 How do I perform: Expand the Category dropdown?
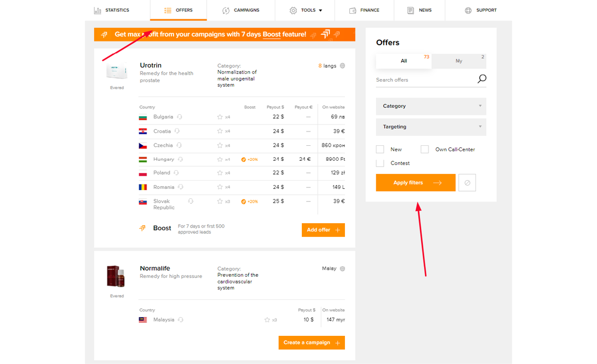tap(431, 106)
